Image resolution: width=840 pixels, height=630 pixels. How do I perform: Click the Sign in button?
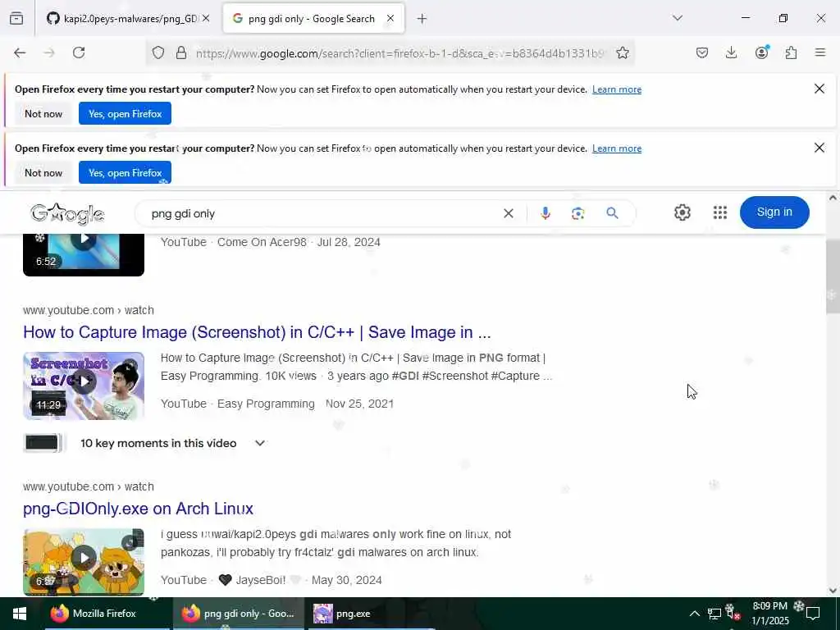[x=774, y=212]
